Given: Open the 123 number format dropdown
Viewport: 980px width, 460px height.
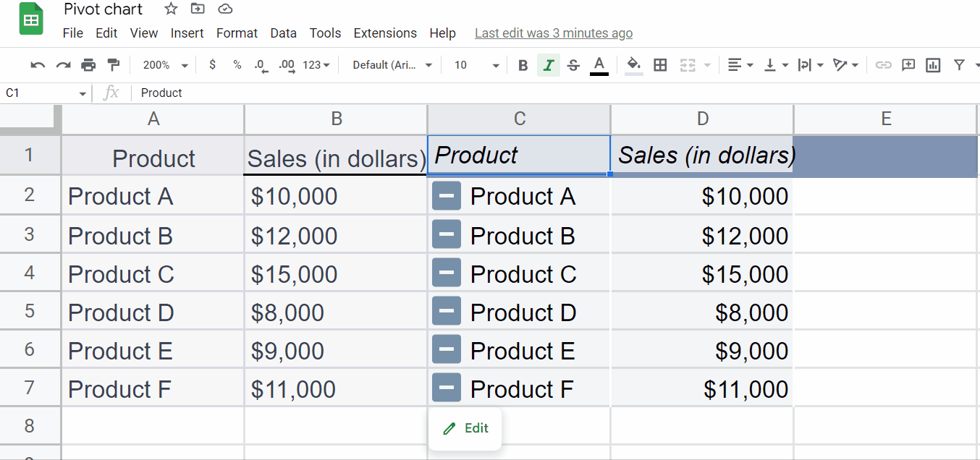Looking at the screenshot, I should (316, 65).
